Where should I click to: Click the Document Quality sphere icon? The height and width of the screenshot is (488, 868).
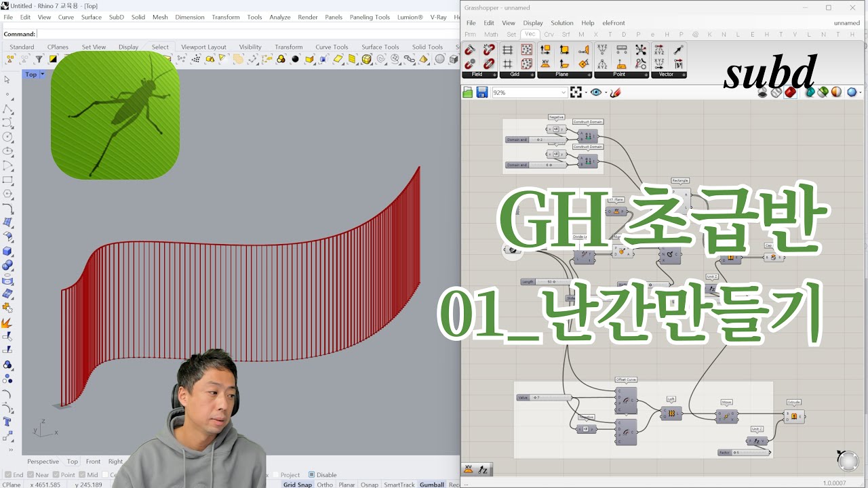click(x=836, y=92)
